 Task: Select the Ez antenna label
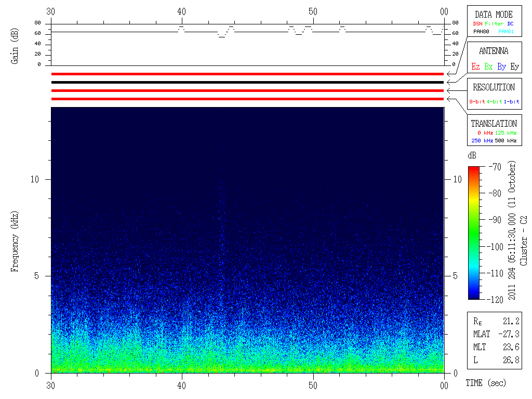[x=475, y=67]
